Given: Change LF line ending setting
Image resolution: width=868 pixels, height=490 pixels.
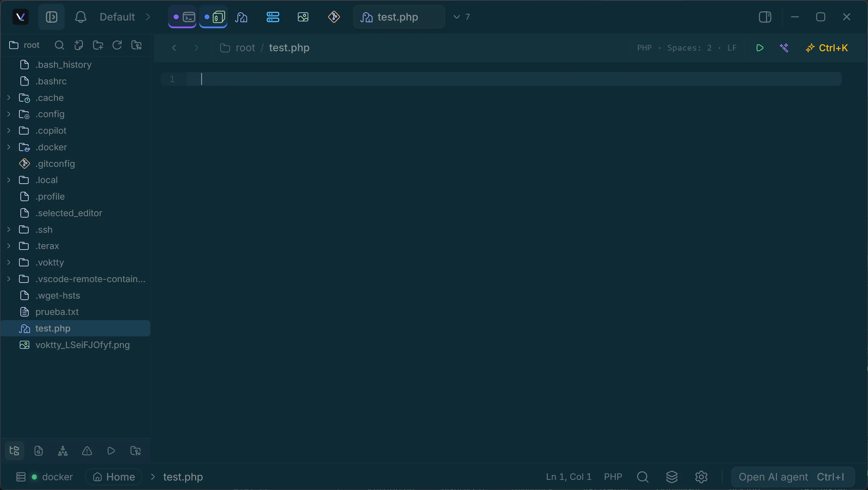Looking at the screenshot, I should (732, 48).
